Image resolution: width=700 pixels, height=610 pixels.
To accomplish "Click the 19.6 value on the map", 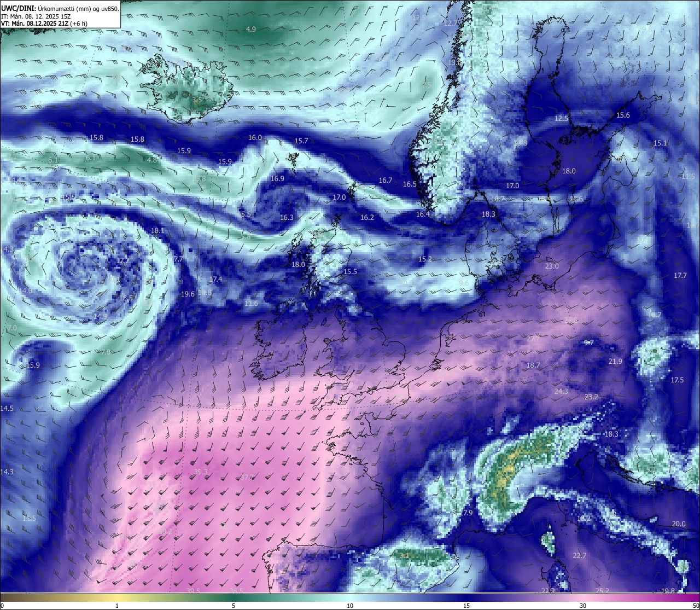I will click(x=188, y=294).
